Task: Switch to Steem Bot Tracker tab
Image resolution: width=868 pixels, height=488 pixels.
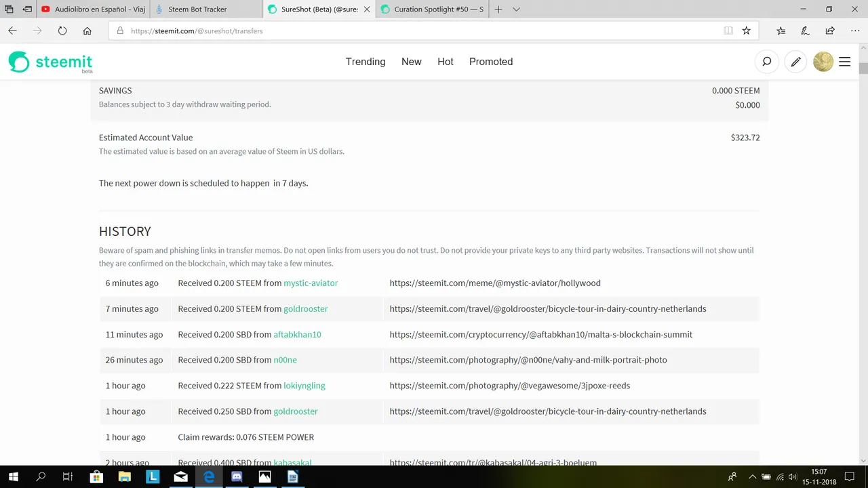Action: (x=205, y=9)
